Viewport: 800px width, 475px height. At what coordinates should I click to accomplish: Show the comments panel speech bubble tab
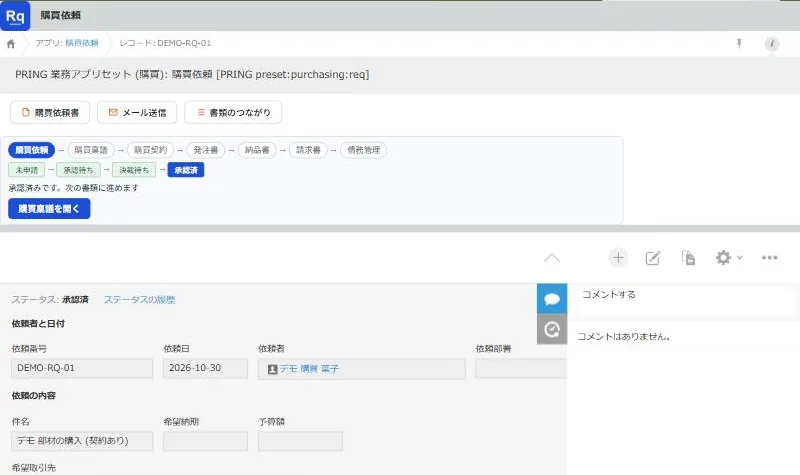pos(552,298)
